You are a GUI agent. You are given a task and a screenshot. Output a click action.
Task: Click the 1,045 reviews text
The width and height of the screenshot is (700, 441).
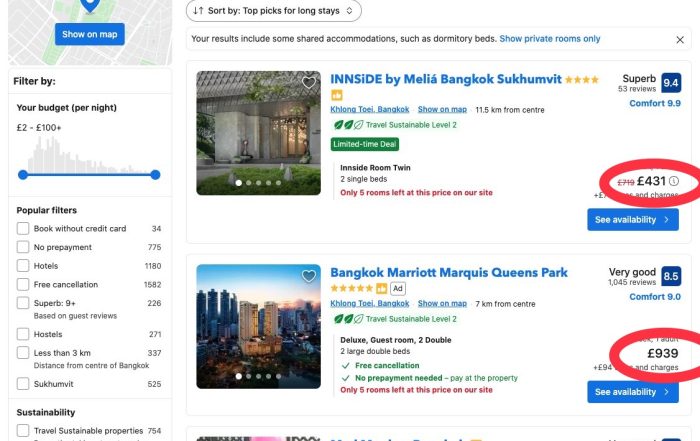[x=632, y=282]
